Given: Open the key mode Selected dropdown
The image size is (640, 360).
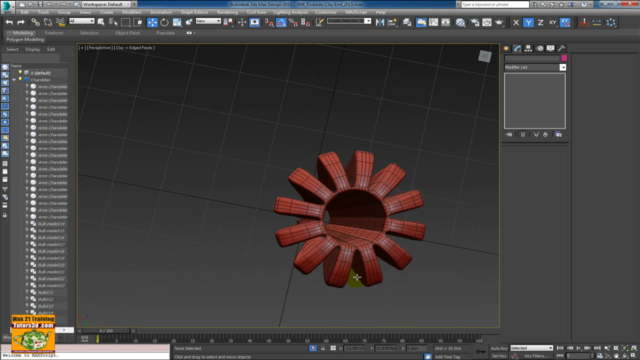Looking at the screenshot, I should pyautogui.click(x=531, y=348).
